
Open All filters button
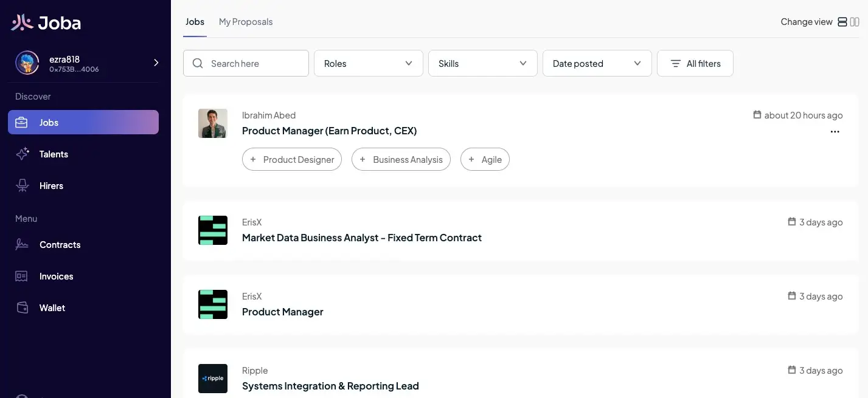click(x=695, y=63)
